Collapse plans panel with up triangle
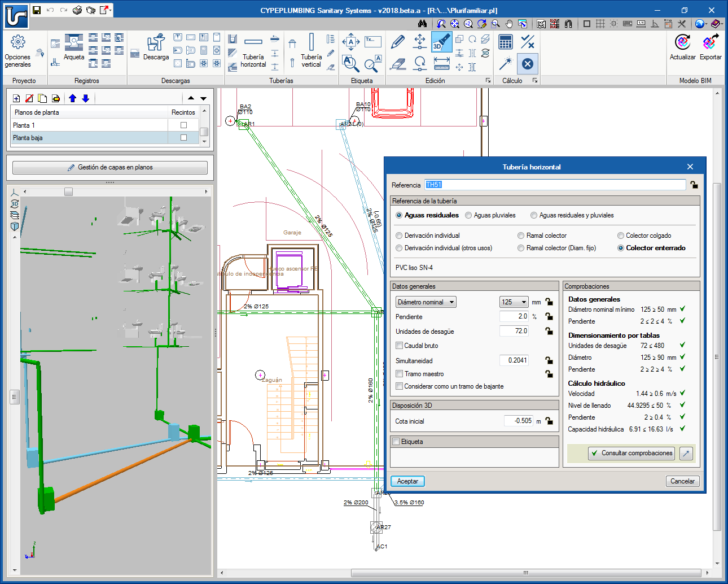 pos(191,98)
